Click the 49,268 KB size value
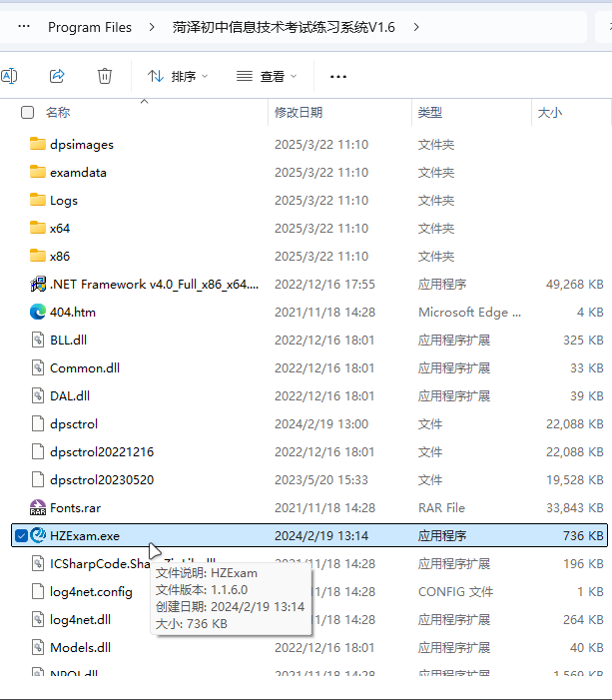The width and height of the screenshot is (612, 700). 574,285
